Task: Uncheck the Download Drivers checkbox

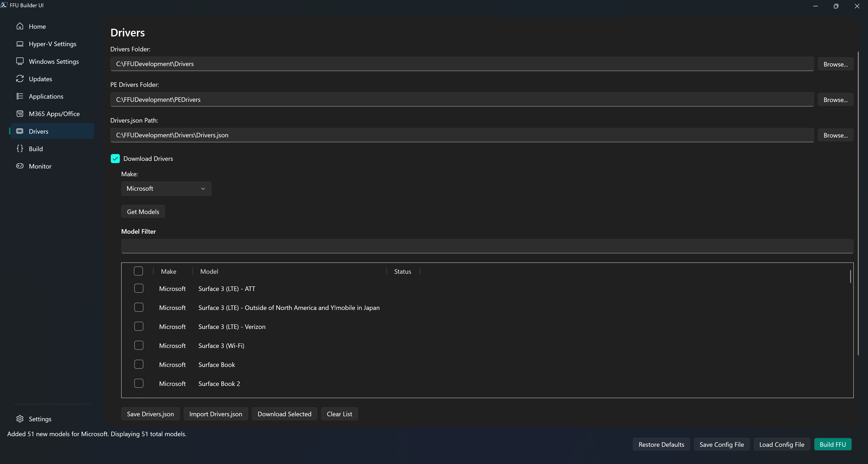Action: [x=115, y=159]
